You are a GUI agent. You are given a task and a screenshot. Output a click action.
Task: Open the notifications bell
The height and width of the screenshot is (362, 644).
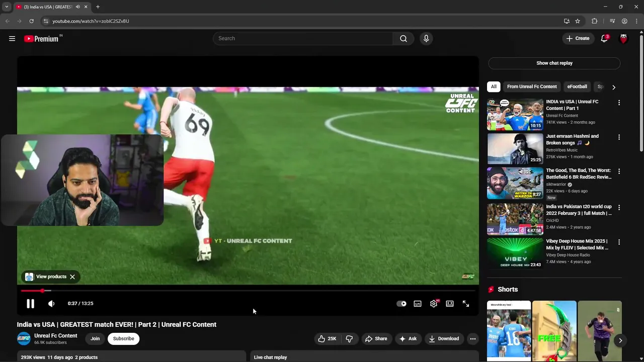point(605,39)
